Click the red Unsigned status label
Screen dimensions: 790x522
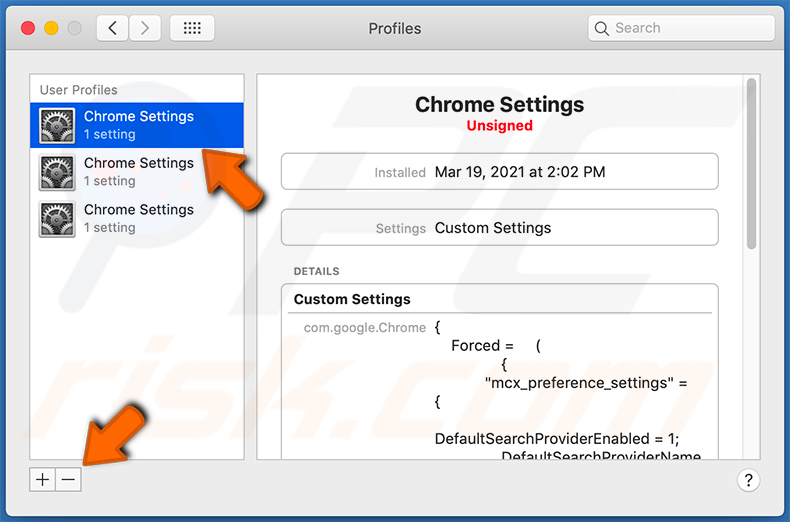tap(499, 125)
